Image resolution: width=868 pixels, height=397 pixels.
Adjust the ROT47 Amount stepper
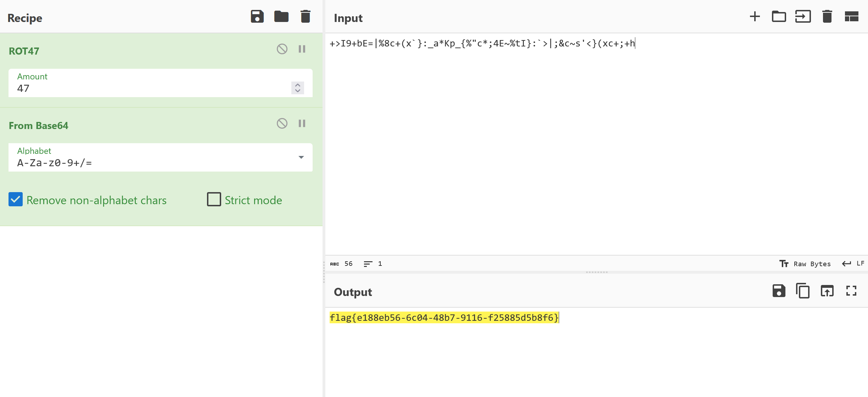click(298, 88)
